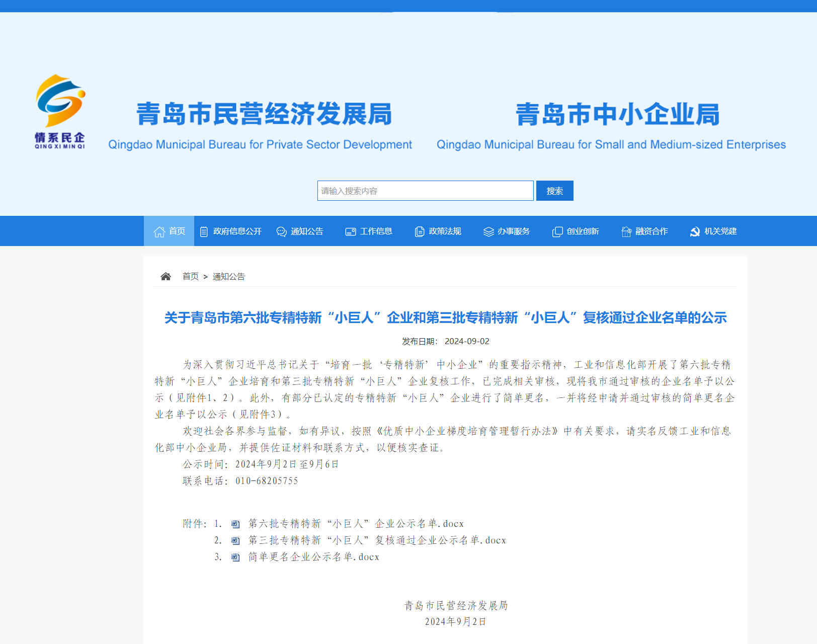Click 首页 link in breadcrumb

[x=190, y=276]
